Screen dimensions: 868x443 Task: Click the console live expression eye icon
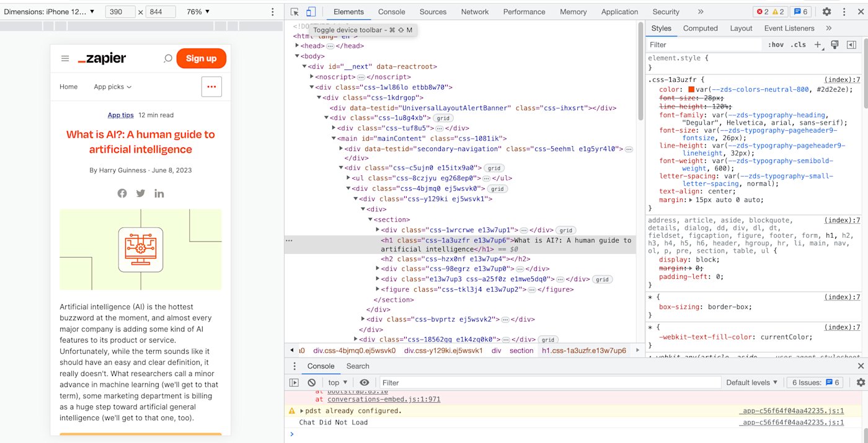tap(365, 382)
